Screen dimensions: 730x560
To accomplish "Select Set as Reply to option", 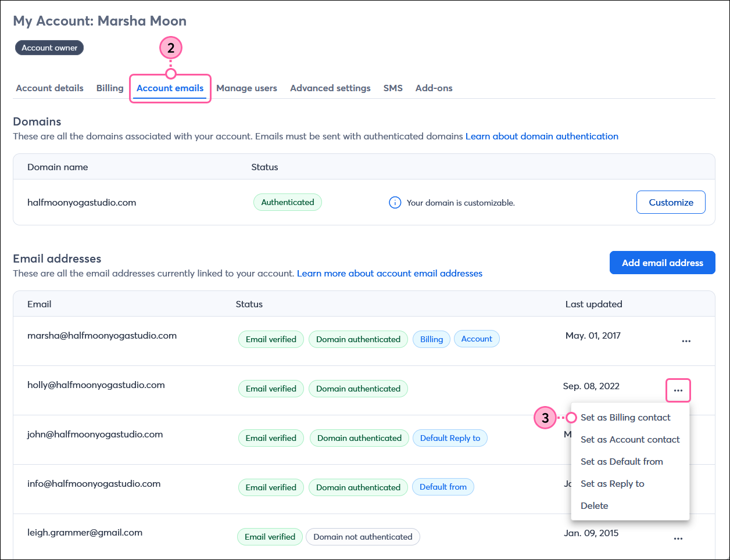I will pos(613,484).
